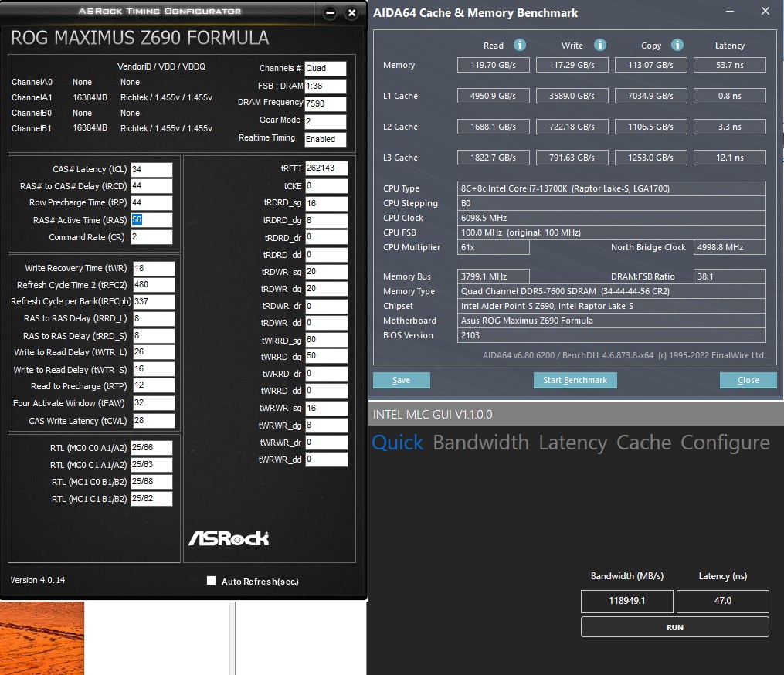Click Start Benchmark in AIDA64
784x675 pixels.
click(575, 380)
